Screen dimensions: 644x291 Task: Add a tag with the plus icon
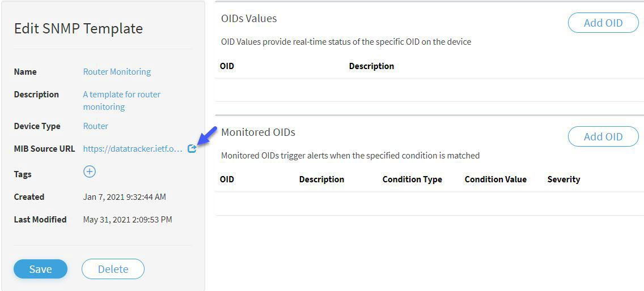pos(90,171)
